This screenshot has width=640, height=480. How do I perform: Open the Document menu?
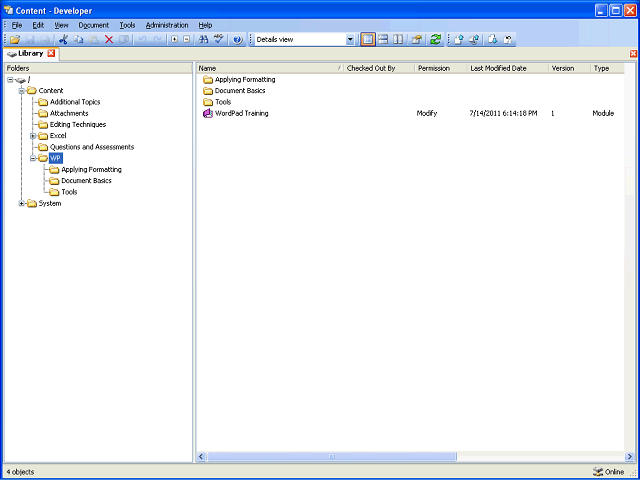(x=94, y=25)
